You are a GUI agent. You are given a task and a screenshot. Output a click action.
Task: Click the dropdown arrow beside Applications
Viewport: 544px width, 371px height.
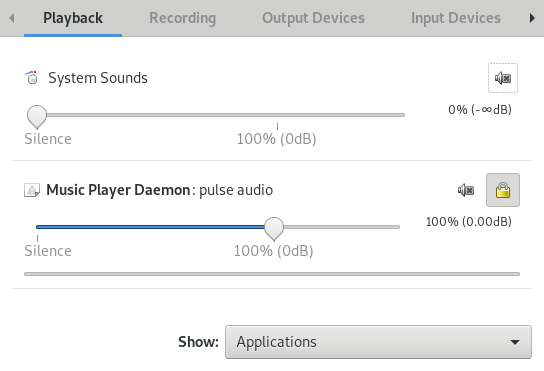coord(515,342)
